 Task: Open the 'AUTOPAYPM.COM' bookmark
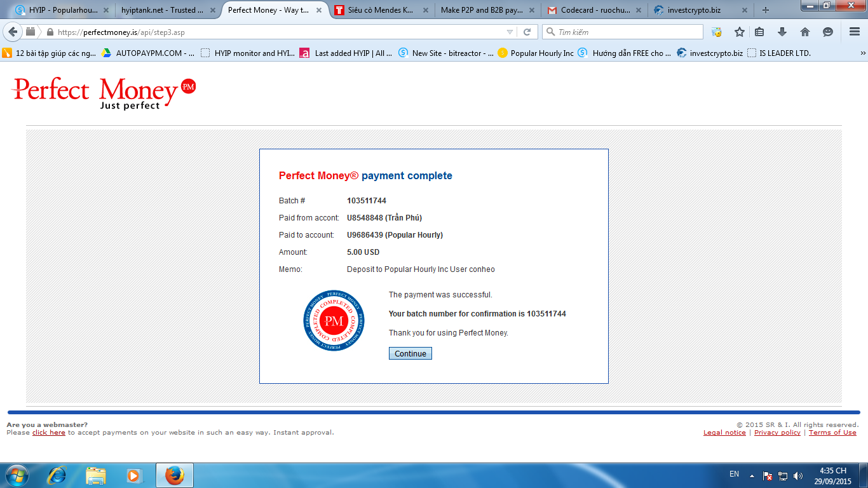point(148,53)
